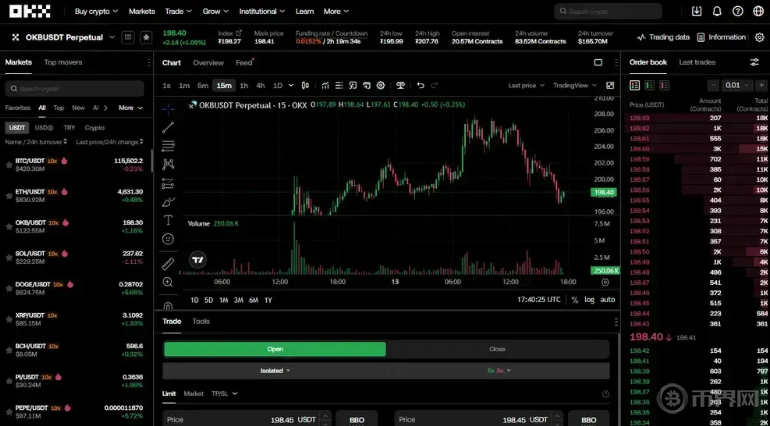Add OKBUSDT Perpetual to favorites

[x=146, y=37]
